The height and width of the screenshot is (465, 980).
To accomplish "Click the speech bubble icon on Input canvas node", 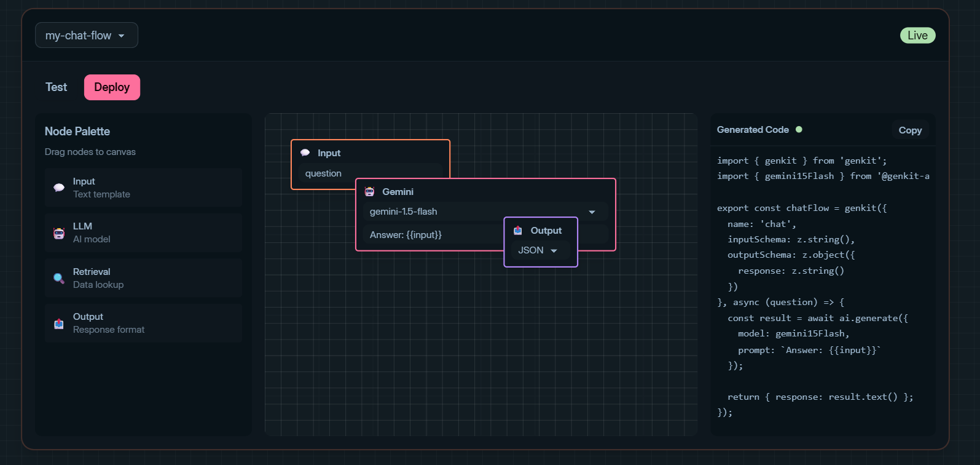I will [x=305, y=153].
